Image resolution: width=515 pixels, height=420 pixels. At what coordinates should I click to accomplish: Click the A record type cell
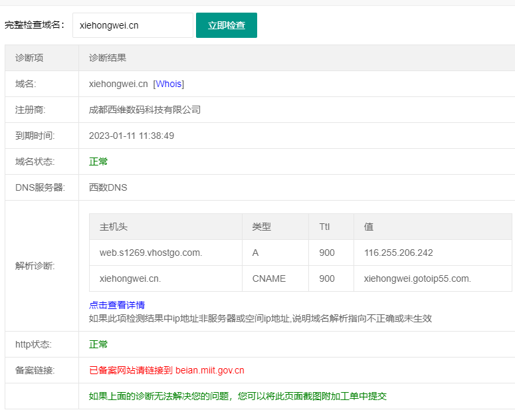point(276,253)
